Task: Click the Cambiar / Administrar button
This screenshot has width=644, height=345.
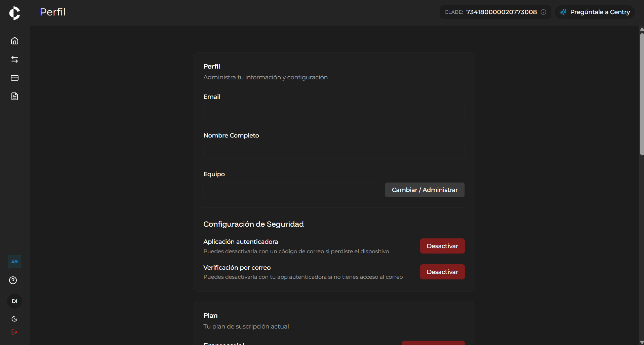Action: click(425, 190)
